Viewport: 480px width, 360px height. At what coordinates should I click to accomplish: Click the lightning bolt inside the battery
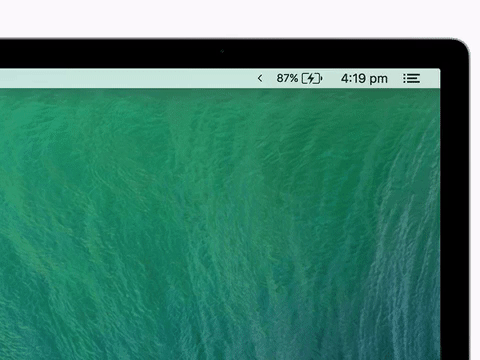click(x=311, y=78)
